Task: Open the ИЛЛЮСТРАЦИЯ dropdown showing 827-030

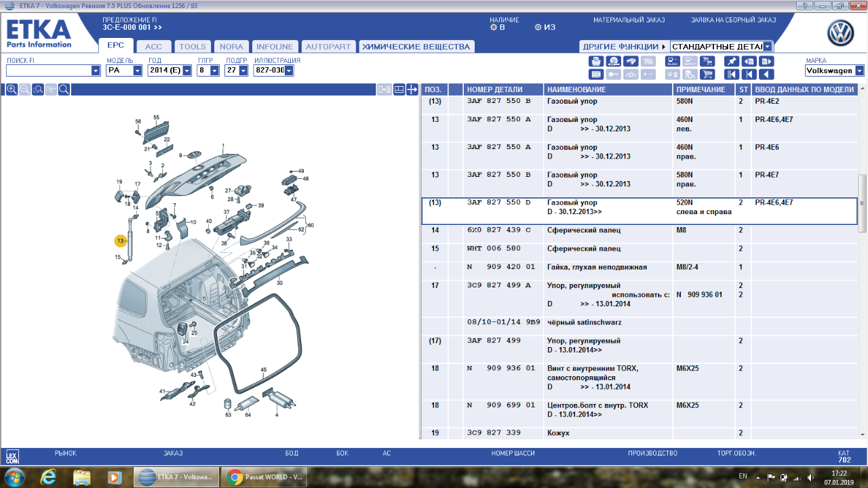Action: pyautogui.click(x=289, y=70)
